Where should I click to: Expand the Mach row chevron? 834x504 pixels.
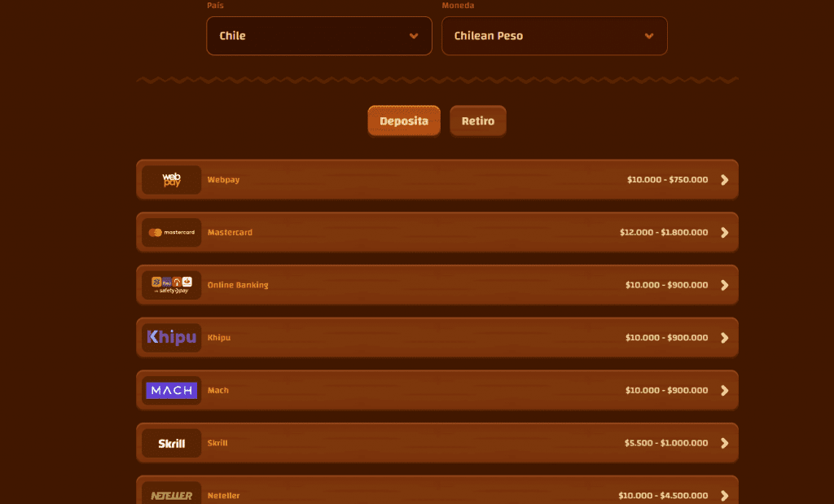723,390
